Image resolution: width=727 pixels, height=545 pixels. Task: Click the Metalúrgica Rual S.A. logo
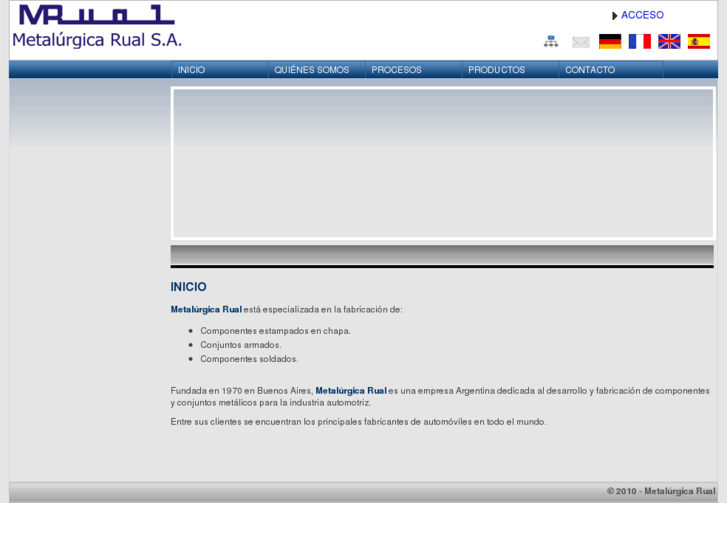pyautogui.click(x=97, y=26)
